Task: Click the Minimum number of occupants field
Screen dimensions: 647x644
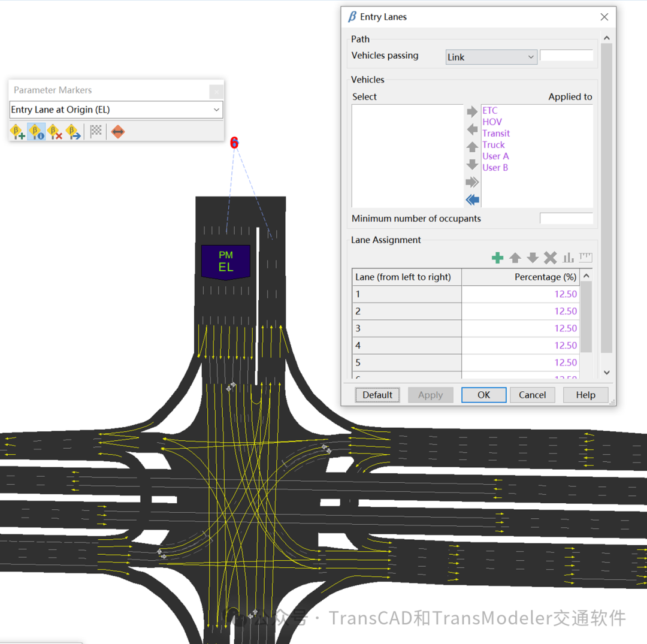Action: (566, 218)
